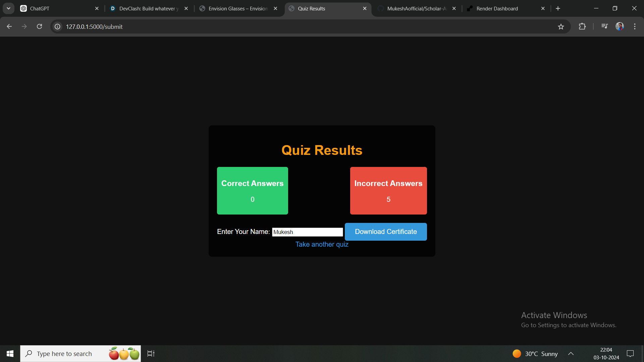The width and height of the screenshot is (644, 362).
Task: Click the Download Certificate button
Action: (386, 232)
